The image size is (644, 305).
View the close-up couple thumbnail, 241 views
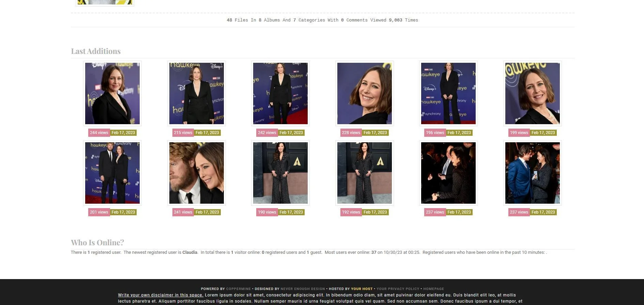tap(197, 173)
